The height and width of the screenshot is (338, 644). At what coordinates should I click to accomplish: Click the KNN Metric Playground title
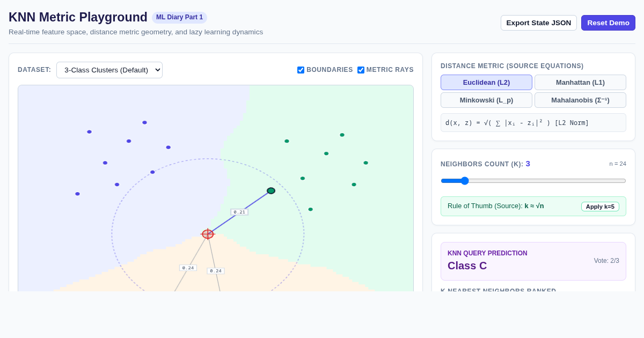[x=78, y=17]
